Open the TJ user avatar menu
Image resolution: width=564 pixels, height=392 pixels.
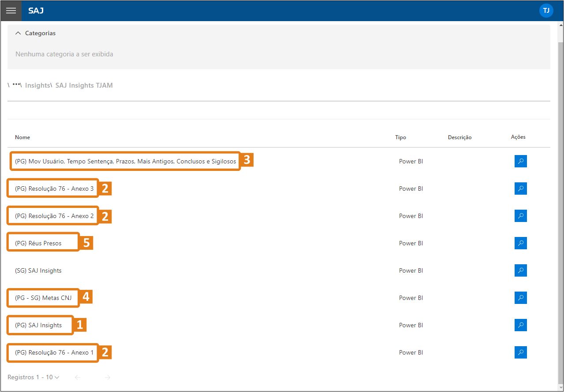pos(546,11)
